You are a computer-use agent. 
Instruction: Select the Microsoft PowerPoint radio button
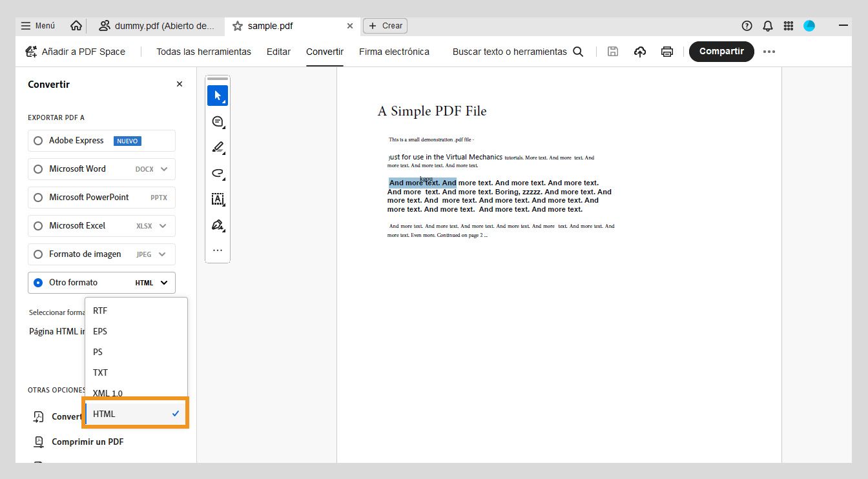click(38, 198)
